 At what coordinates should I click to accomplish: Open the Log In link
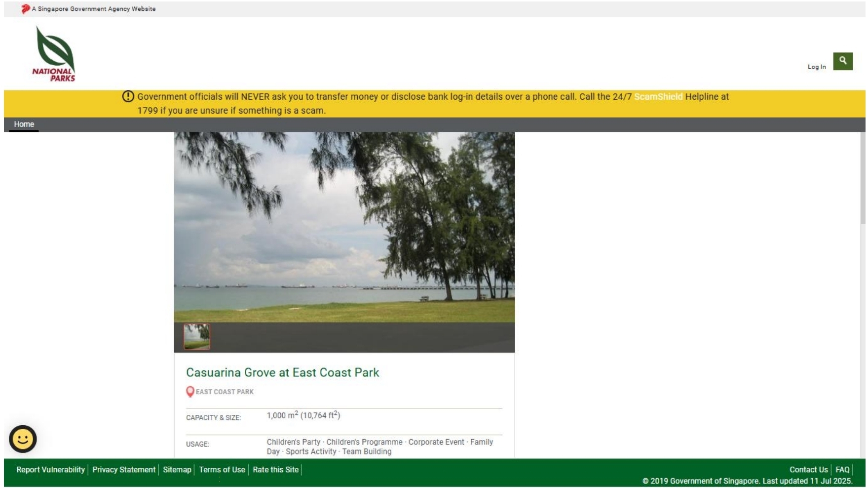(816, 67)
